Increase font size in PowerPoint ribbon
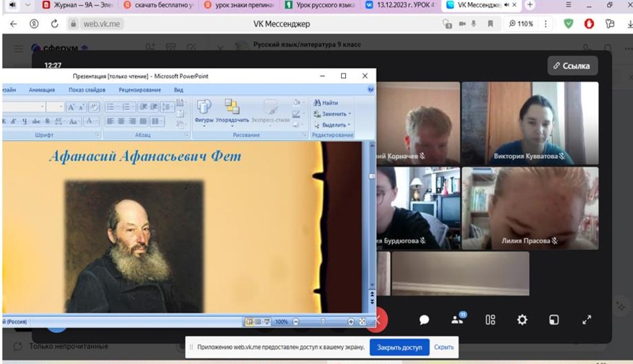The image size is (633, 364). (71, 107)
